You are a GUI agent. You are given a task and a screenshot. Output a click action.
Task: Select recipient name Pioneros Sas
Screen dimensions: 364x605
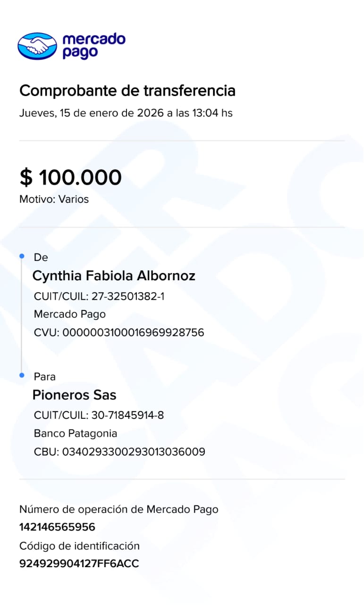74,395
